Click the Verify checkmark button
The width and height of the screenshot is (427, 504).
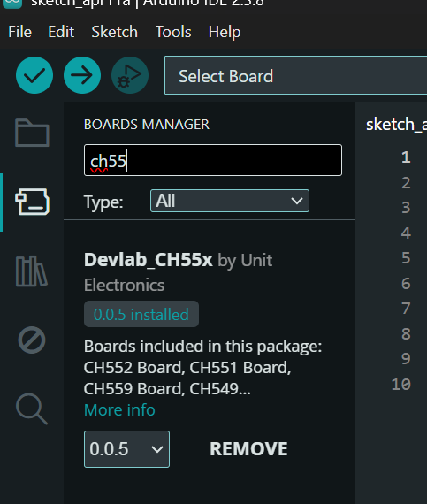(x=34, y=75)
